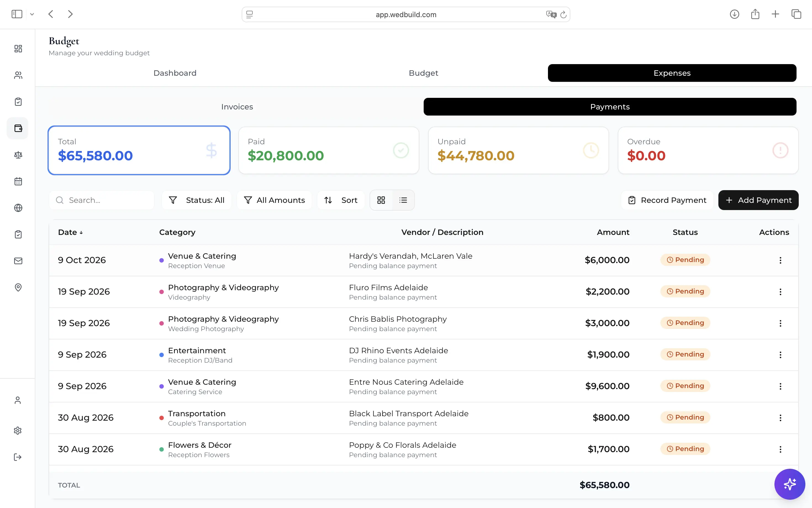
Task: Click Pending status badge for Hardy's Verandah
Action: coord(685,260)
